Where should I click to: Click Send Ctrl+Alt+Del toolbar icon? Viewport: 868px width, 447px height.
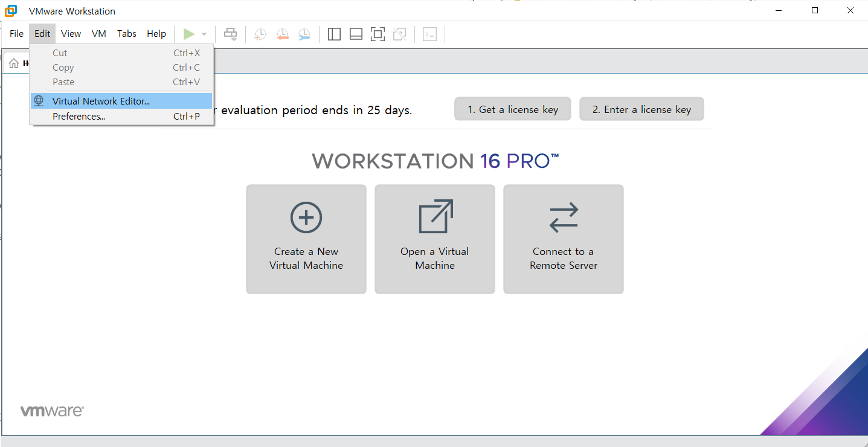[230, 34]
